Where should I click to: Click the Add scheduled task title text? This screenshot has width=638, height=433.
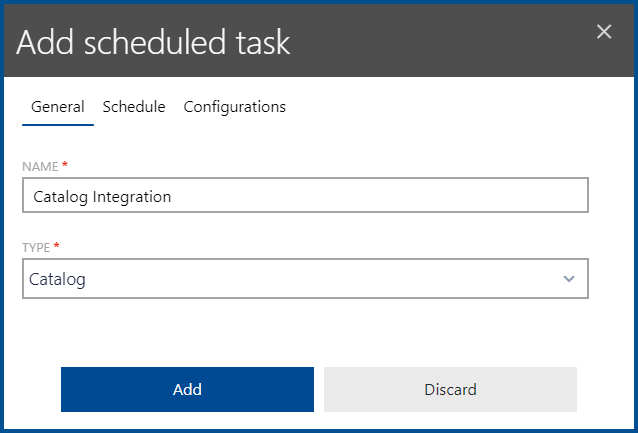coord(153,43)
